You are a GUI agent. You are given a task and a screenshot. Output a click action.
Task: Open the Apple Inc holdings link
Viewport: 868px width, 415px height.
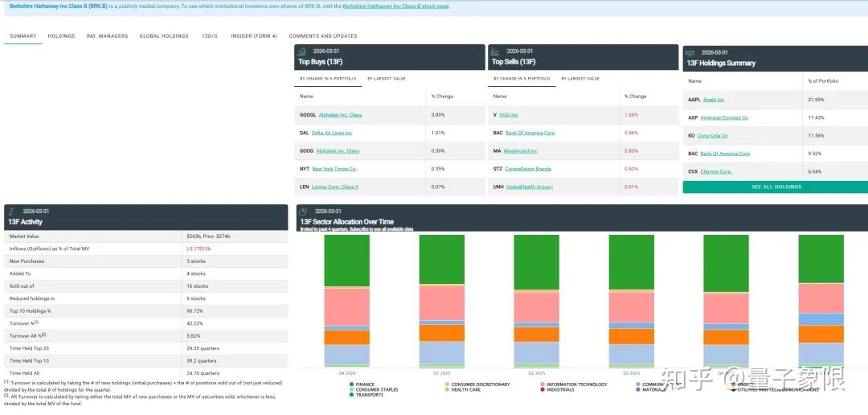714,100
